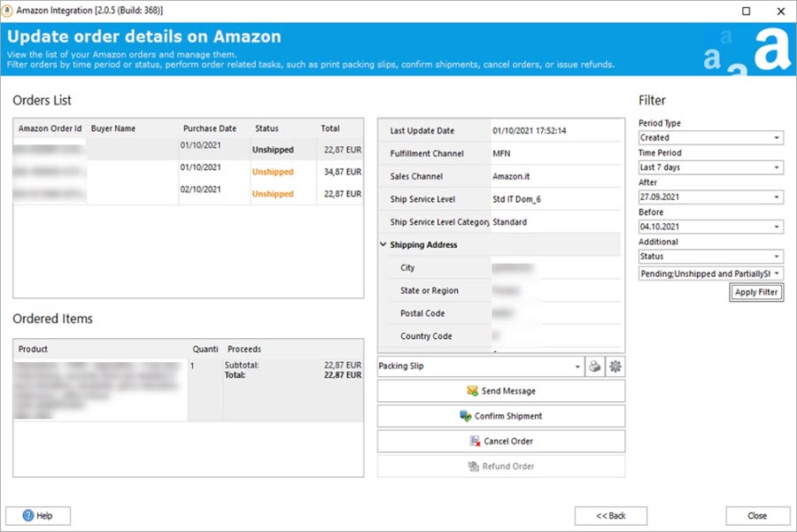The width and height of the screenshot is (797, 532).
Task: Open the Packing Slip dropdown
Action: pyautogui.click(x=480, y=366)
